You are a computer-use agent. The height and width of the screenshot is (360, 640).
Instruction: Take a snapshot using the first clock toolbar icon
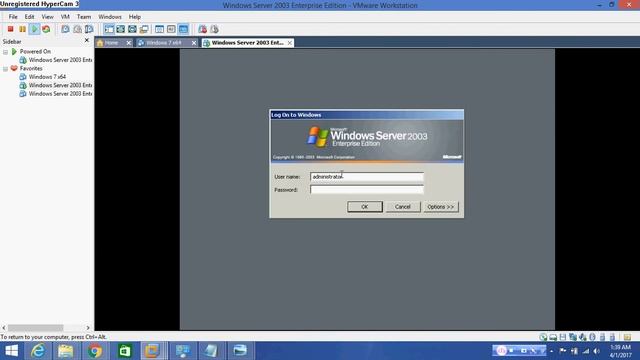(65, 29)
